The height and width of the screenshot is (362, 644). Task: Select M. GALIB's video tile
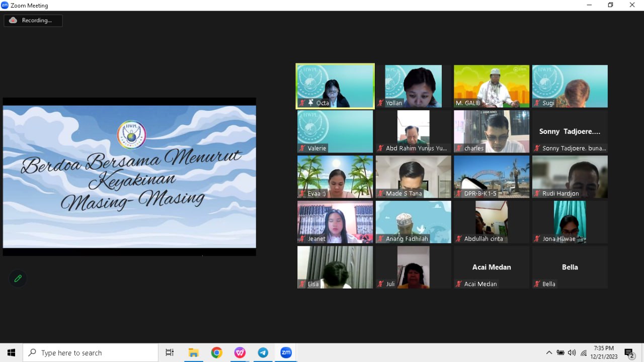click(x=491, y=86)
